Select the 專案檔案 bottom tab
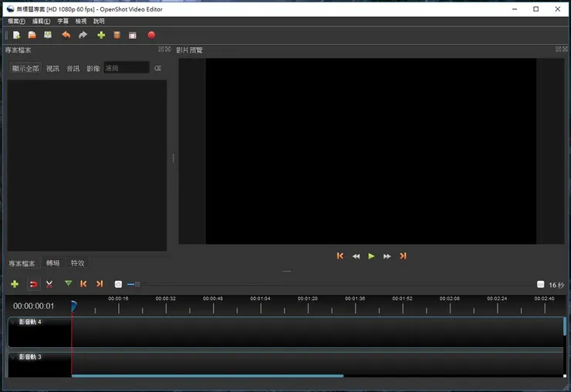571x392 pixels. coord(22,263)
